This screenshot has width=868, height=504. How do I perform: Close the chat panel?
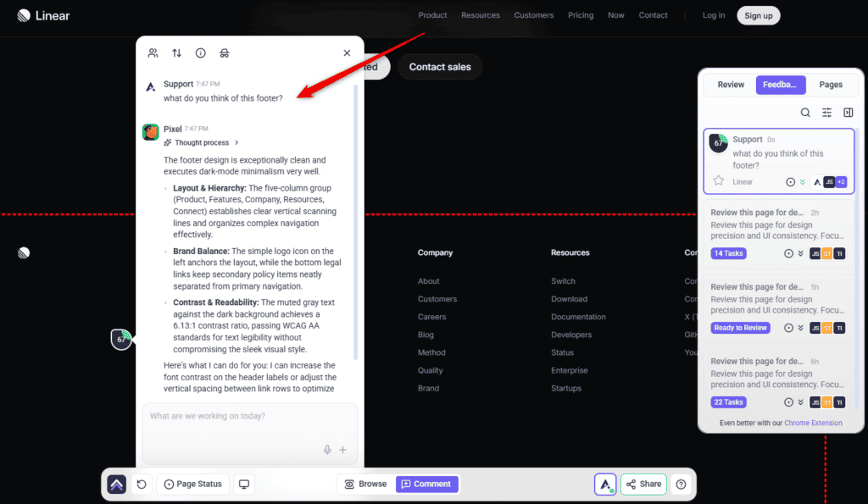click(x=347, y=53)
